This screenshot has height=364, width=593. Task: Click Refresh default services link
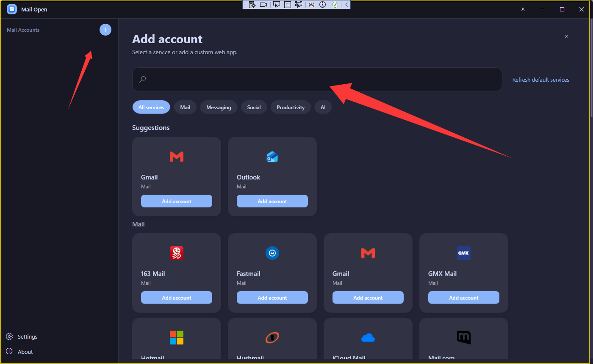(541, 80)
